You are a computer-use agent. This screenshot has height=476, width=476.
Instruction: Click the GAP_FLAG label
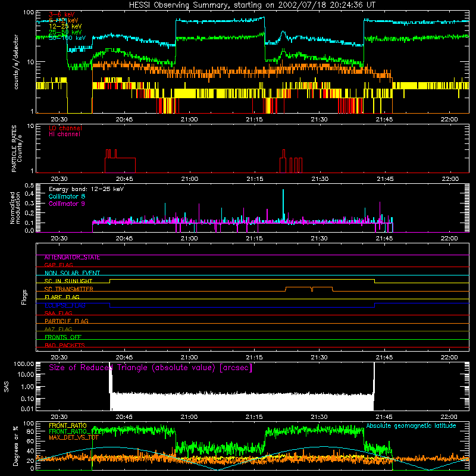[x=58, y=265]
